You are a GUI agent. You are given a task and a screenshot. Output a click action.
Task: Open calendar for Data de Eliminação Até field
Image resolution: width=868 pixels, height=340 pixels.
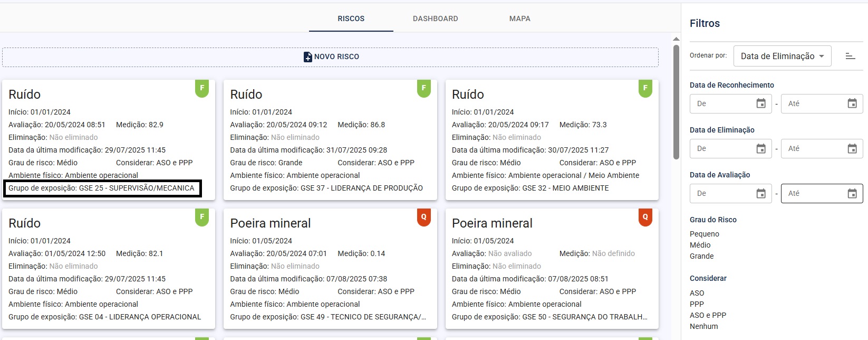pos(852,149)
